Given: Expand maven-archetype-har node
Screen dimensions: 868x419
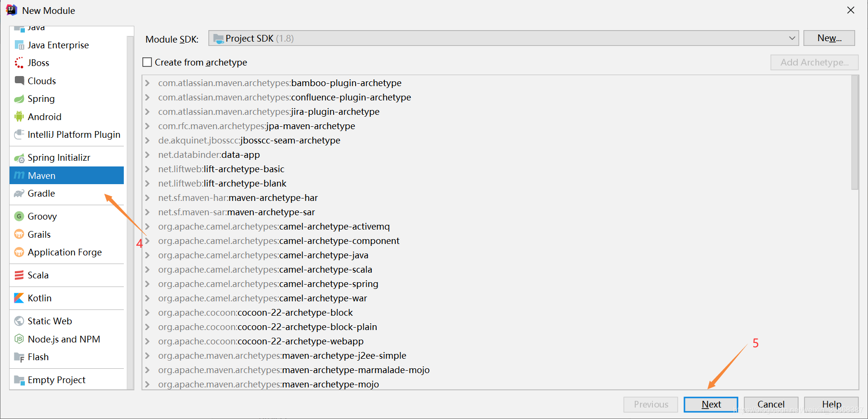Looking at the screenshot, I should click(x=148, y=198).
